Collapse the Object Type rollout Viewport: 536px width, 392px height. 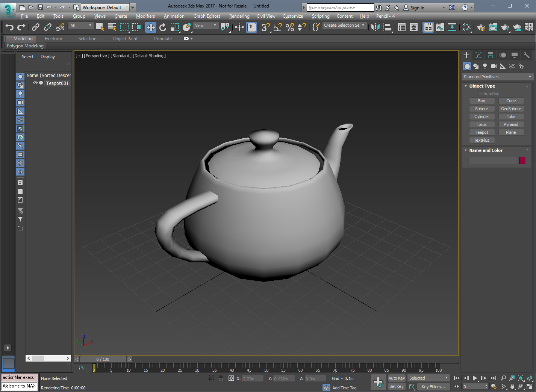482,86
